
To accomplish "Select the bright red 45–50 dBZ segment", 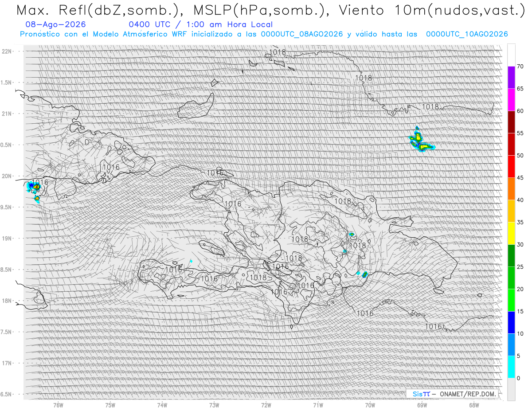I will [511, 167].
